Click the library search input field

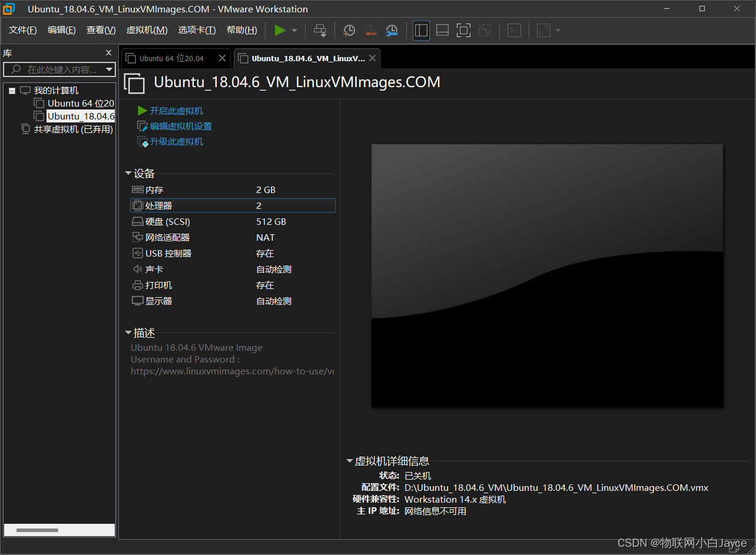tap(59, 69)
